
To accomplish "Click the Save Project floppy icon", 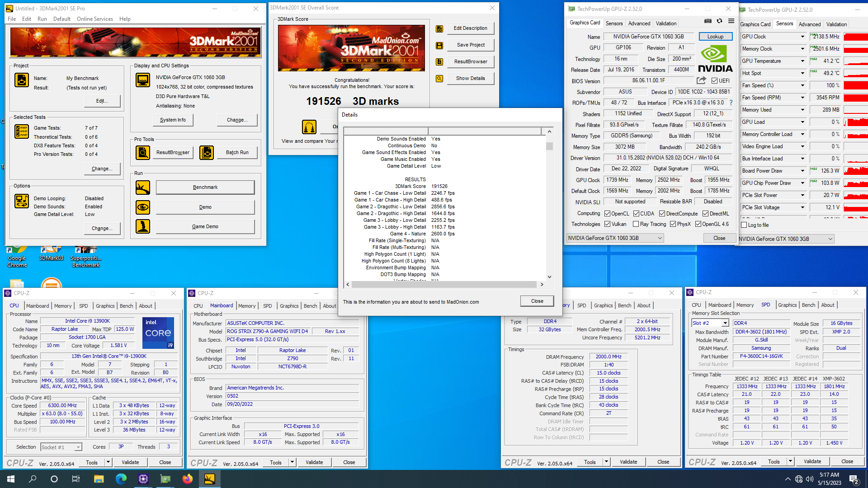I will click(x=439, y=46).
